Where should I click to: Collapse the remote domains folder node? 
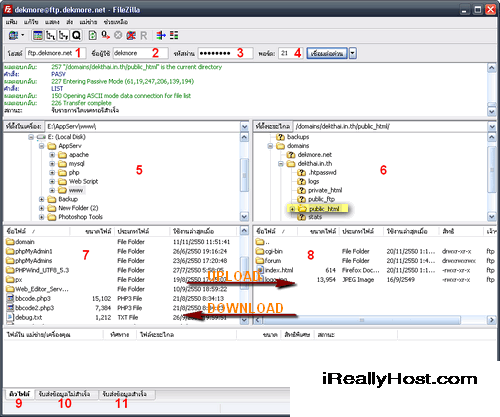(270, 146)
